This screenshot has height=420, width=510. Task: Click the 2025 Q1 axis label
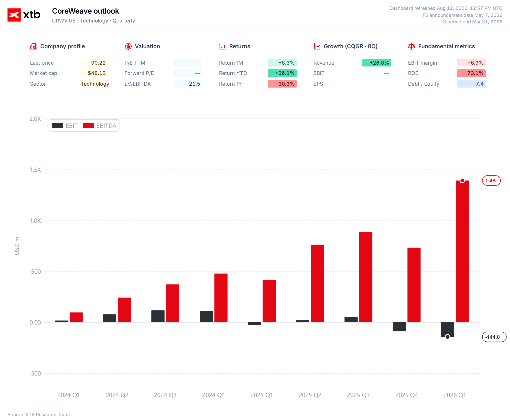tap(262, 395)
